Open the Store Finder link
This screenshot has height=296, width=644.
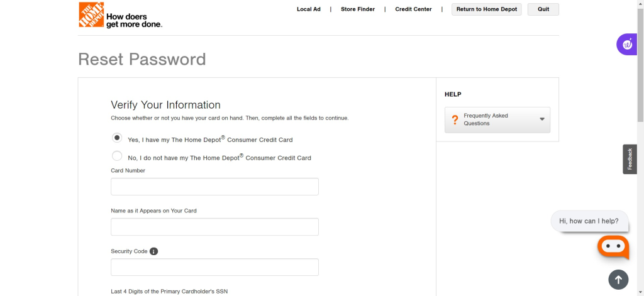click(358, 9)
